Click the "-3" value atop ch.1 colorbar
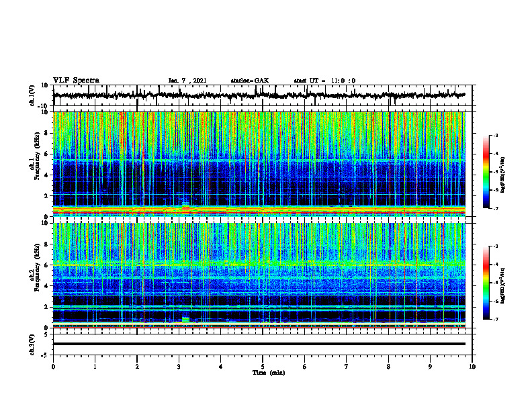 click(x=496, y=136)
